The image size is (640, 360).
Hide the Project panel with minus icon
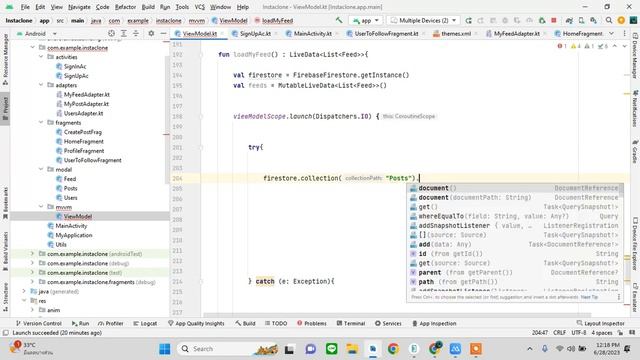coord(163,33)
